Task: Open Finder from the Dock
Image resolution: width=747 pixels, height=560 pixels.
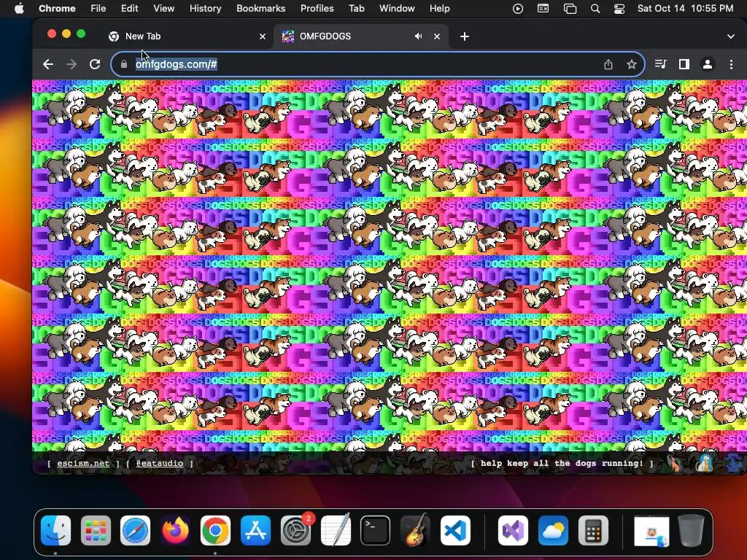Action: click(55, 531)
